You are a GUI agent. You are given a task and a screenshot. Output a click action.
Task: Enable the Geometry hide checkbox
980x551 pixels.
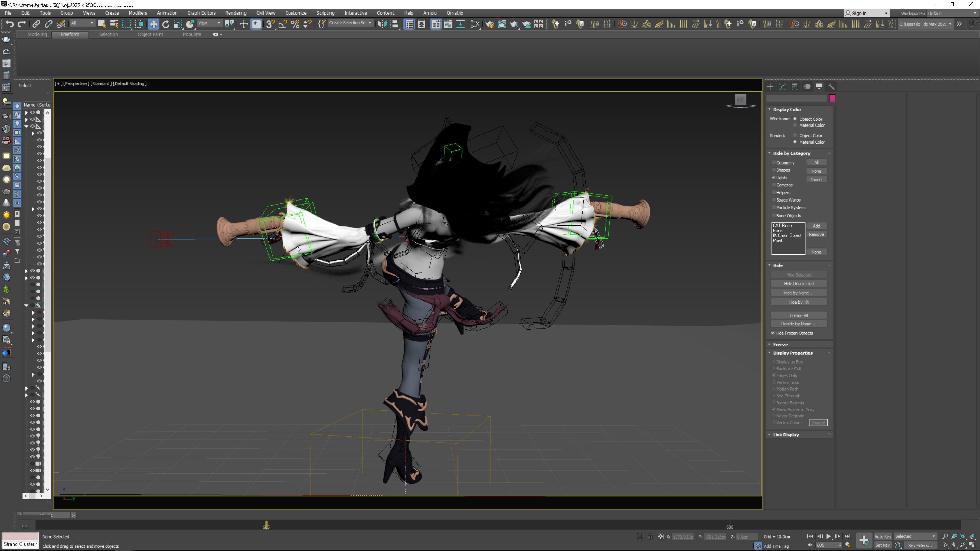pos(774,163)
